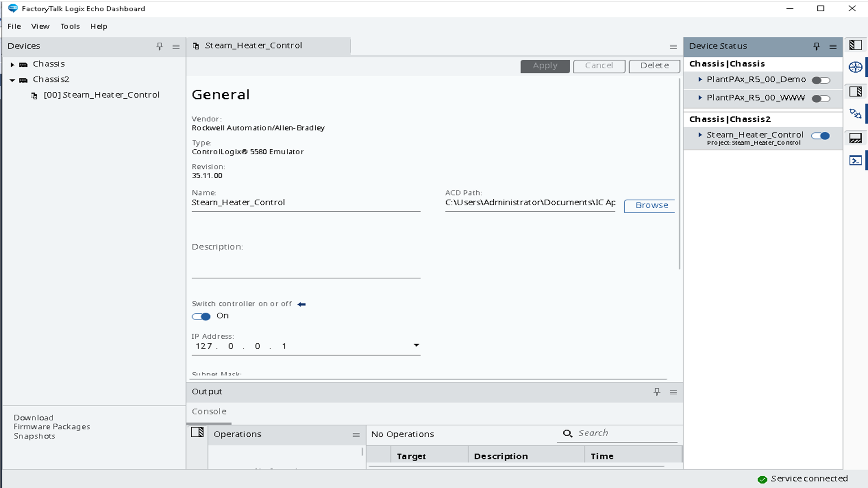Screen dimensions: 868x488
Task: Click the Operations pane title
Action: [x=237, y=434]
